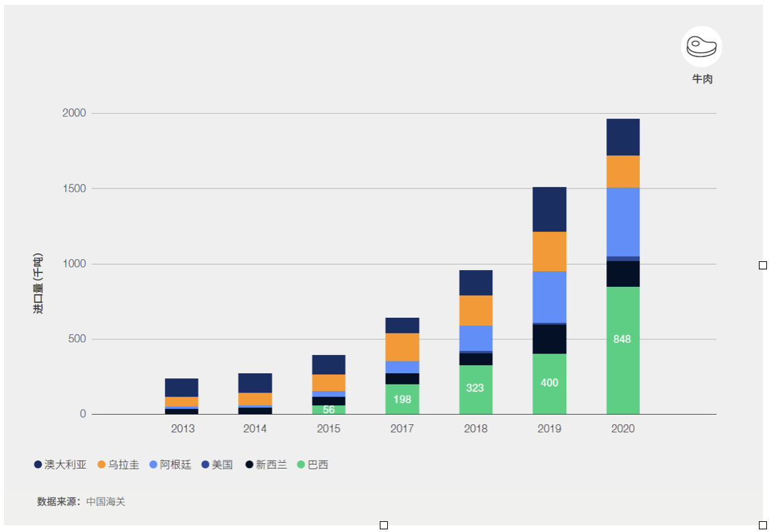Click the green 巴西 legend item

click(x=313, y=465)
